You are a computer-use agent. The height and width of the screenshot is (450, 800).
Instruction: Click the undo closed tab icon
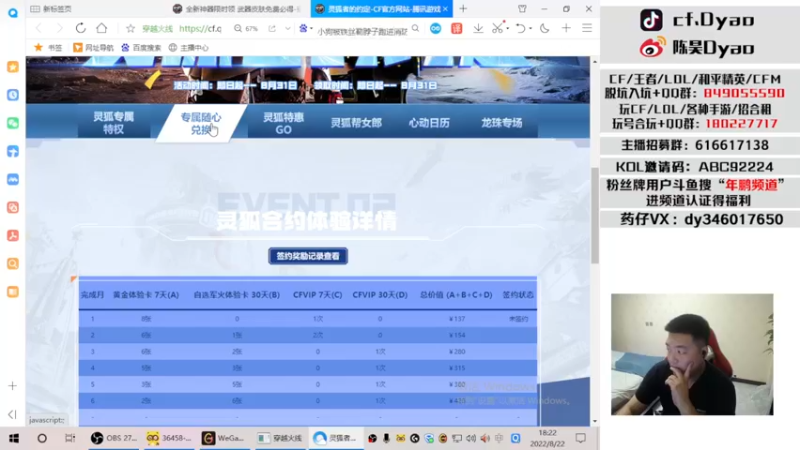520,29
